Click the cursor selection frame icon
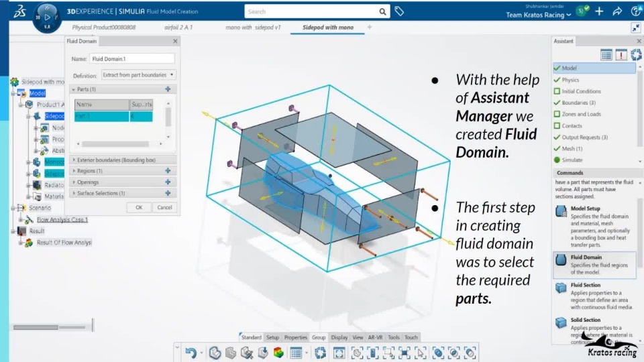644x362 pixels. click(x=421, y=353)
